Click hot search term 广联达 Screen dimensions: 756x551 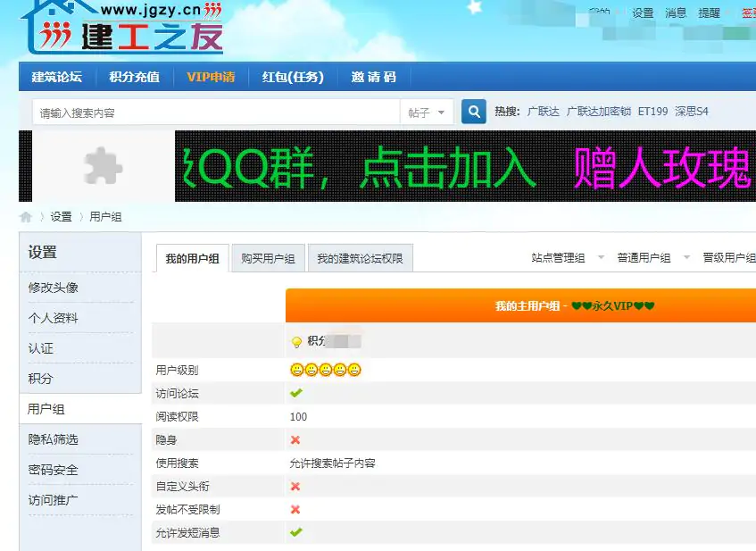[x=543, y=112]
